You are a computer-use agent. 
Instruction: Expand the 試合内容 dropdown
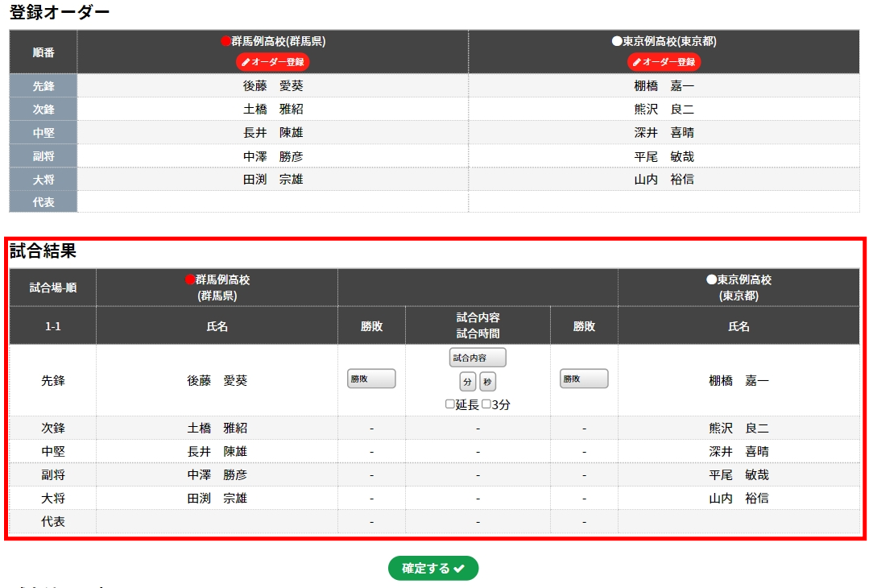click(x=478, y=358)
